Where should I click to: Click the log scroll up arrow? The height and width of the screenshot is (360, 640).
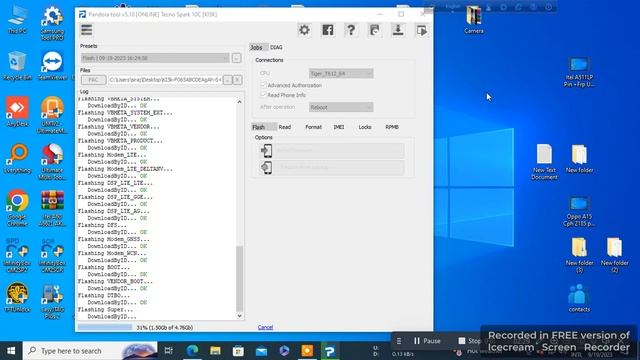[240, 102]
